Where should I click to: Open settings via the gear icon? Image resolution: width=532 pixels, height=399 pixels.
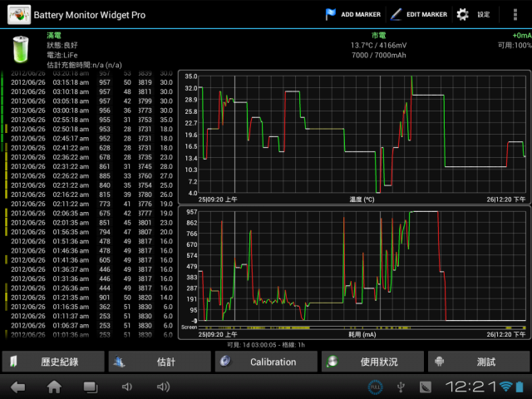[x=462, y=14]
